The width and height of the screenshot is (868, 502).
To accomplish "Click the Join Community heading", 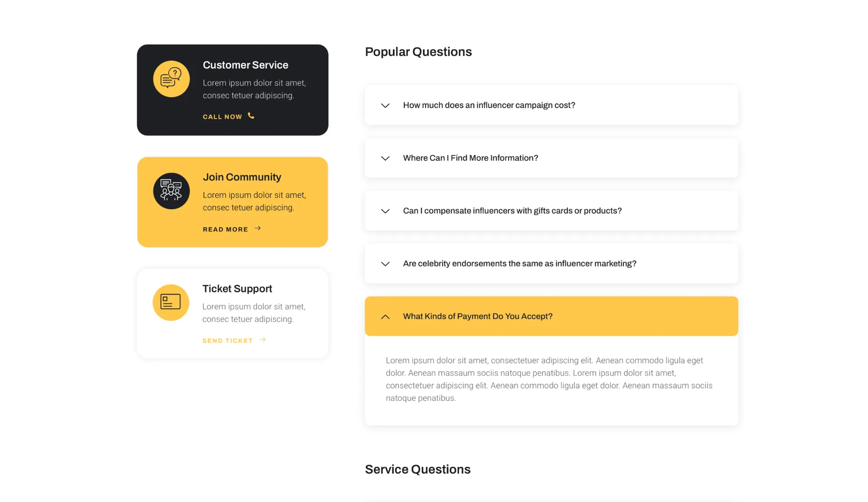I will click(x=242, y=177).
